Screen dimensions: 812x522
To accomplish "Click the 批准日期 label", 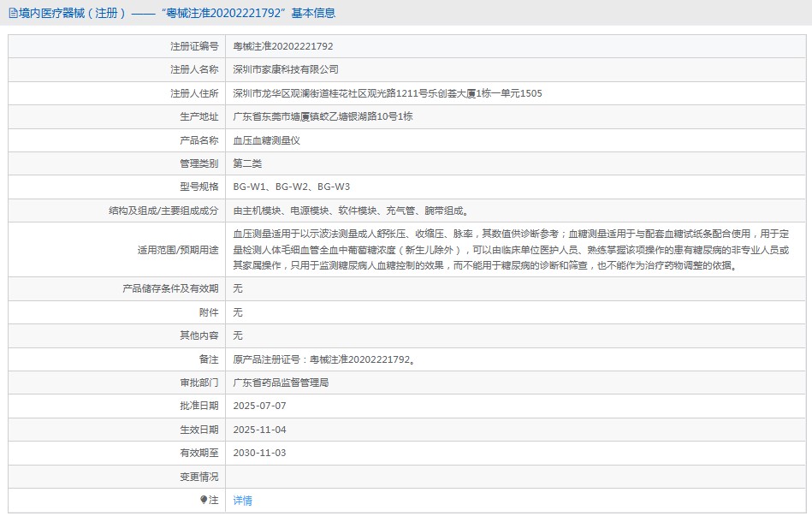I will (199, 406).
